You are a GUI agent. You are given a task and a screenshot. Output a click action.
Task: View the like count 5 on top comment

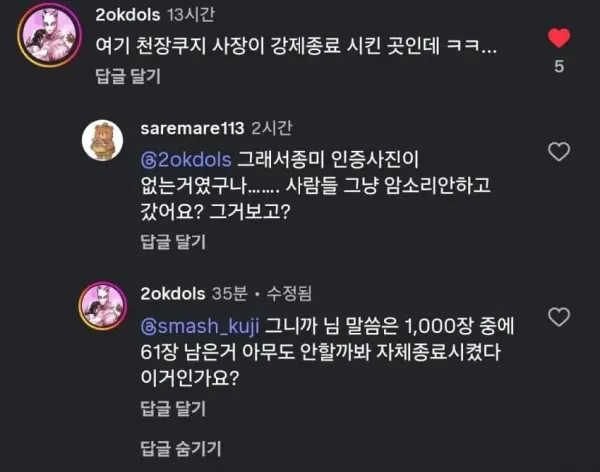559,67
